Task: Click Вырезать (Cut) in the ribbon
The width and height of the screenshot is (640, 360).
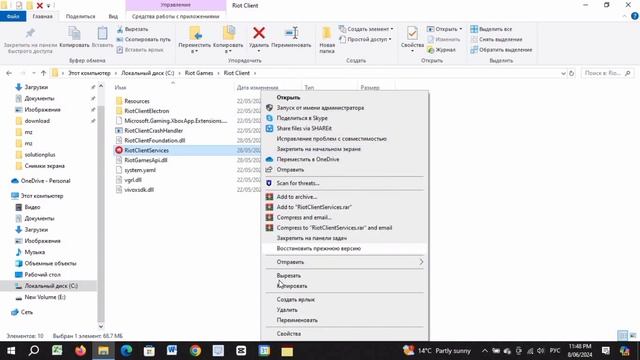Action: tap(132, 29)
